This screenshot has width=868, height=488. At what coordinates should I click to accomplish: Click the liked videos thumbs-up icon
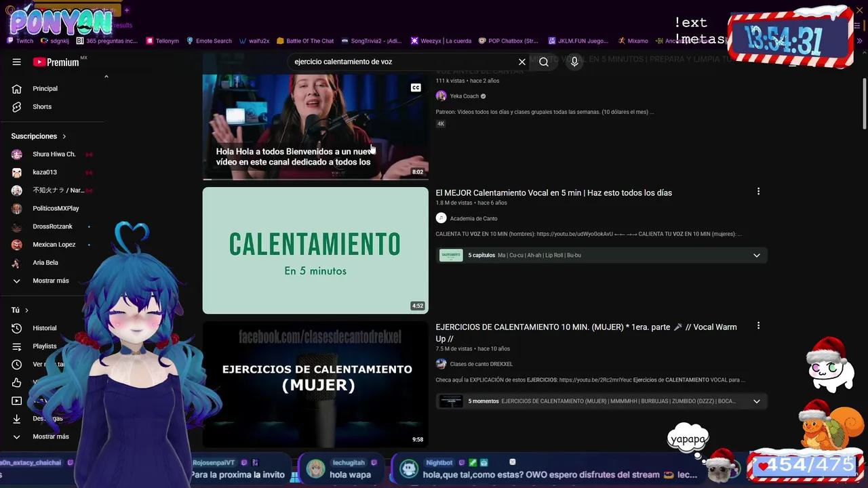click(x=17, y=382)
